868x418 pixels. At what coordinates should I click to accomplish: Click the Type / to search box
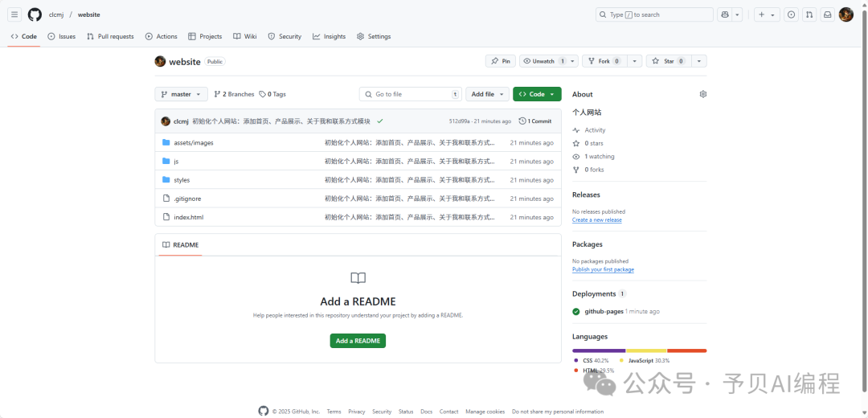(654, 15)
